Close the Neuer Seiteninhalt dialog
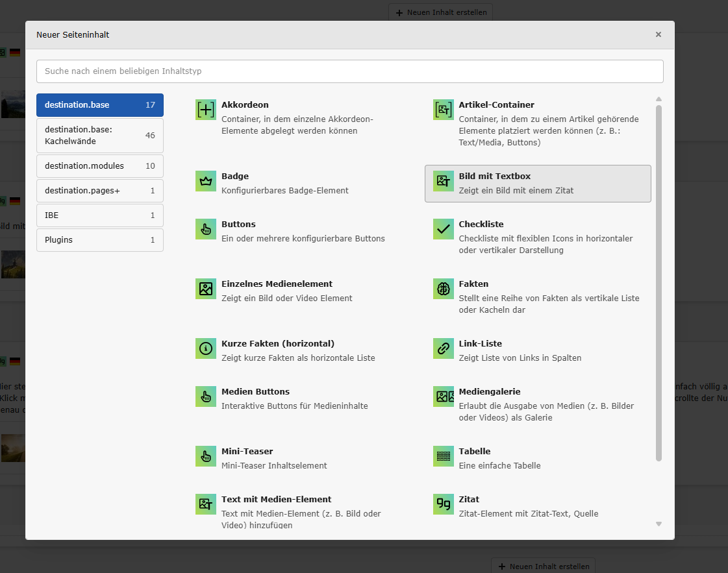728x573 pixels. (x=658, y=35)
